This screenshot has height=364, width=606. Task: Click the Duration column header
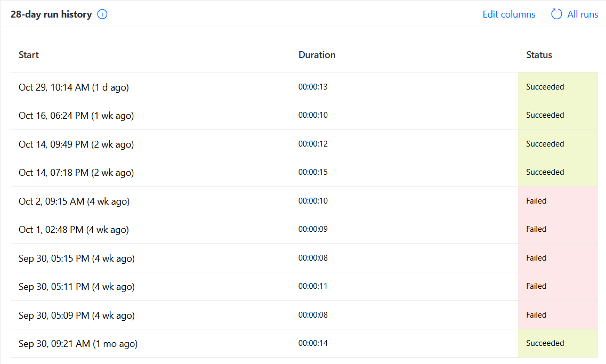317,55
